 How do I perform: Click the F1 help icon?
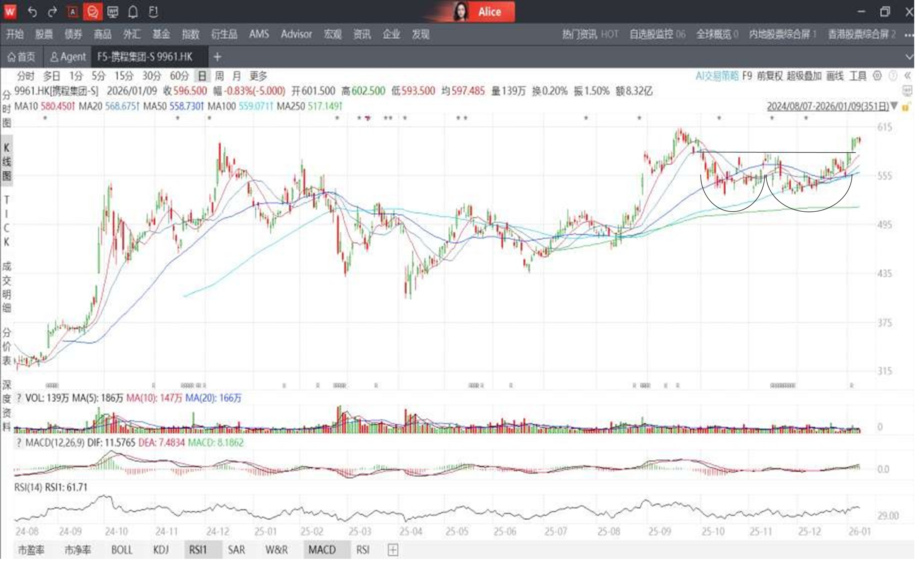[x=153, y=12]
